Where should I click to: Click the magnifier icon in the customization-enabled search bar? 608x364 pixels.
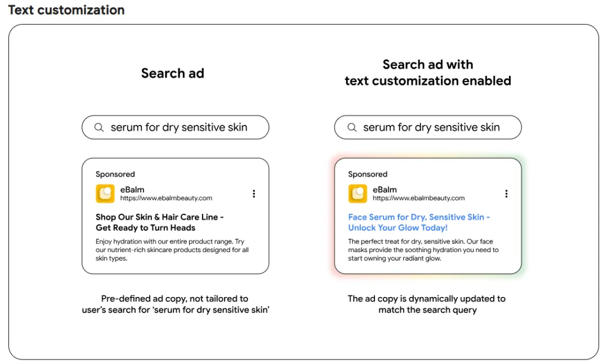click(352, 128)
